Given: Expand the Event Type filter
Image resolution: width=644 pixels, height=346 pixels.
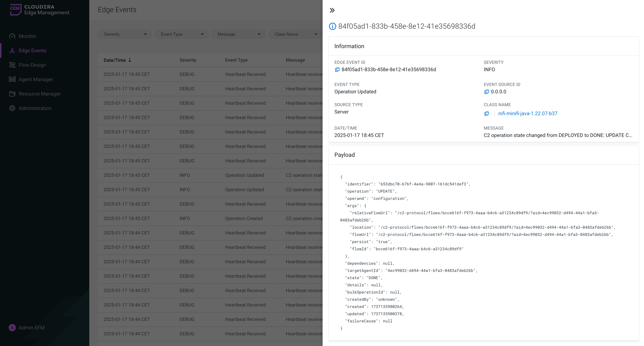Looking at the screenshot, I should tap(181, 34).
